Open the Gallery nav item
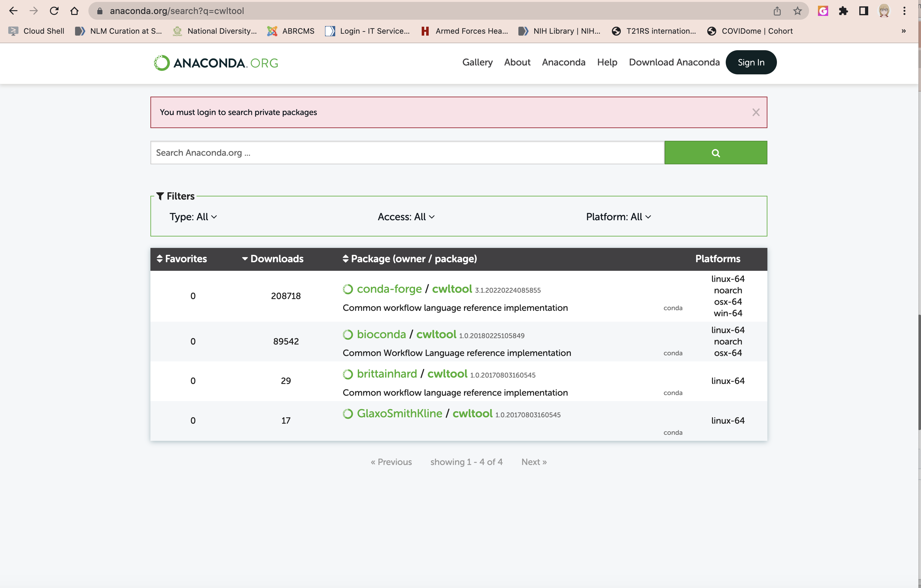The height and width of the screenshot is (588, 921). pyautogui.click(x=477, y=62)
